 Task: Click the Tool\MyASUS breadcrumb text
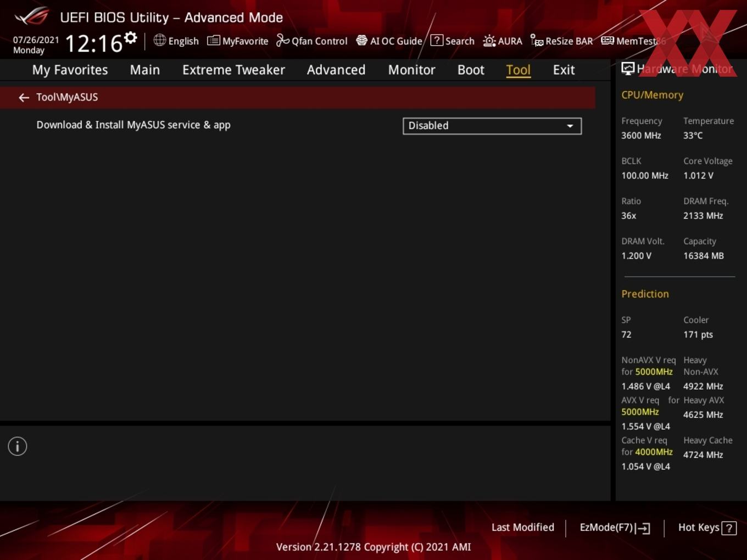pyautogui.click(x=67, y=97)
